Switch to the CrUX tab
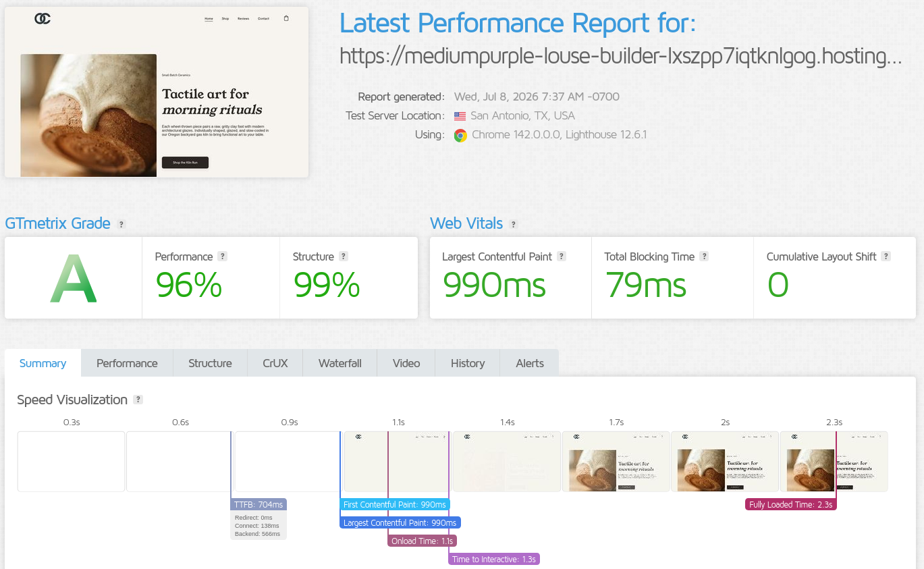 (275, 363)
